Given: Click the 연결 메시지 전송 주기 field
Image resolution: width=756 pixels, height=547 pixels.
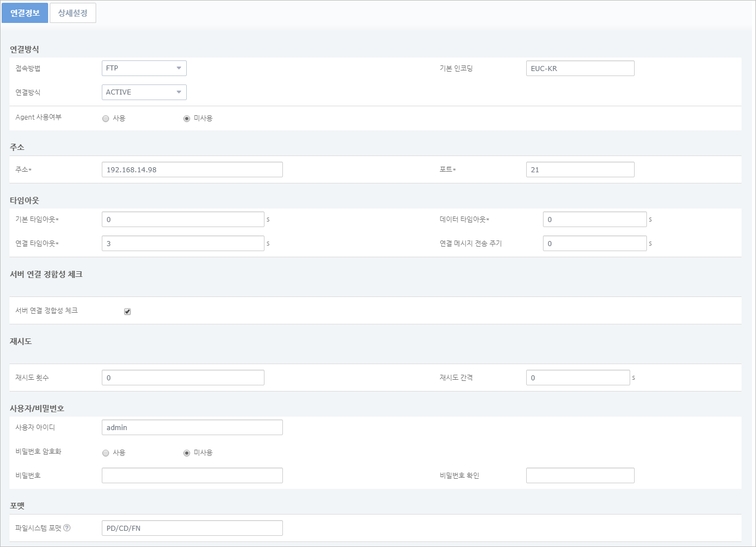Looking at the screenshot, I should [x=594, y=243].
